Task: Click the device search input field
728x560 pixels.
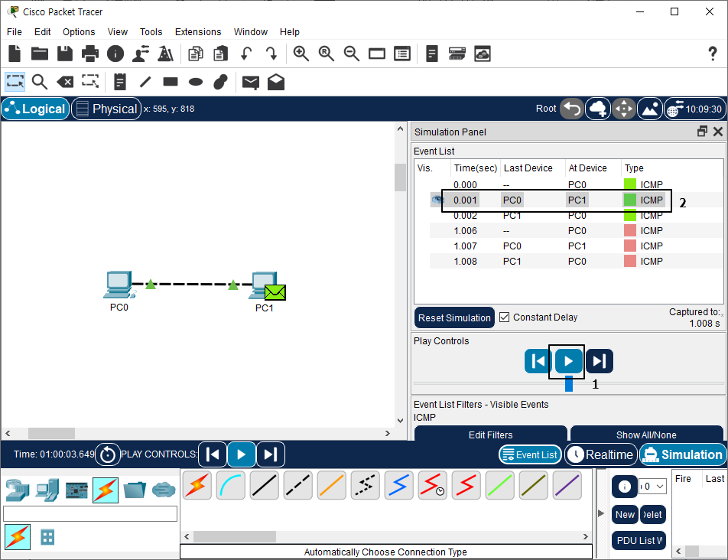Action: (90, 513)
